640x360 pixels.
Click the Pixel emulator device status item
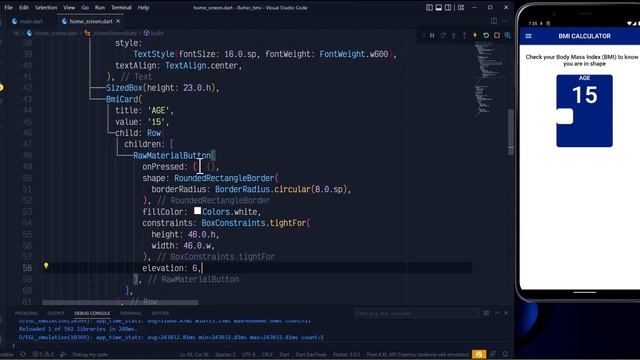[418, 355]
